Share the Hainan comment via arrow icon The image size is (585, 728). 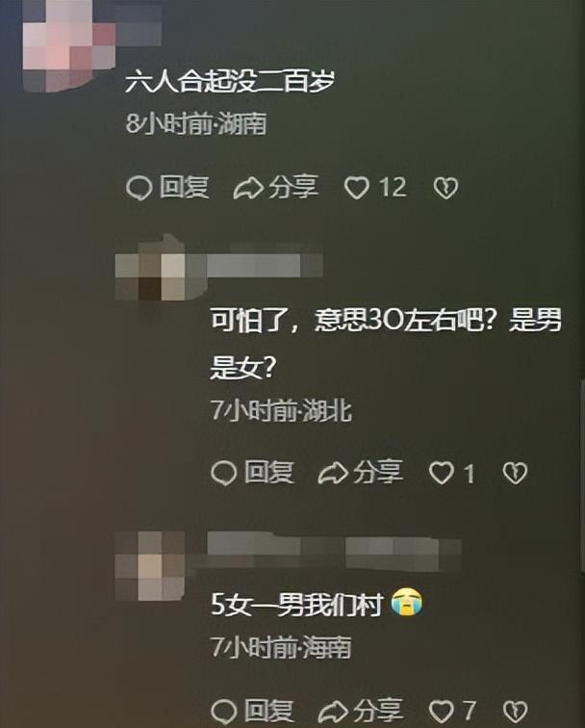[333, 712]
